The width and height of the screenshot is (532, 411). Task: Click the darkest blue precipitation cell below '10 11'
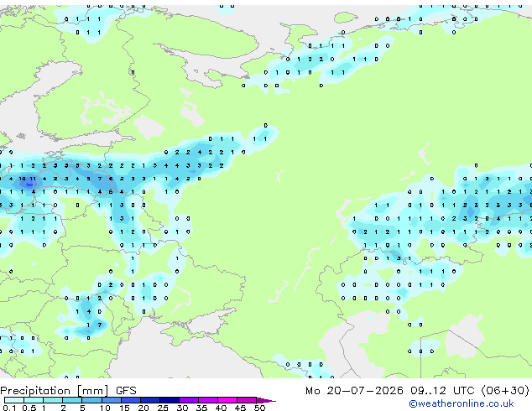29,185
